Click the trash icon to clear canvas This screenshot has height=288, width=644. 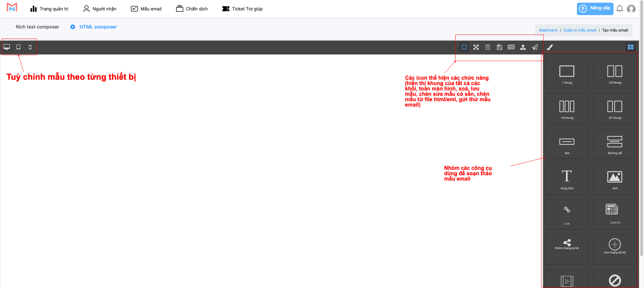tap(488, 47)
